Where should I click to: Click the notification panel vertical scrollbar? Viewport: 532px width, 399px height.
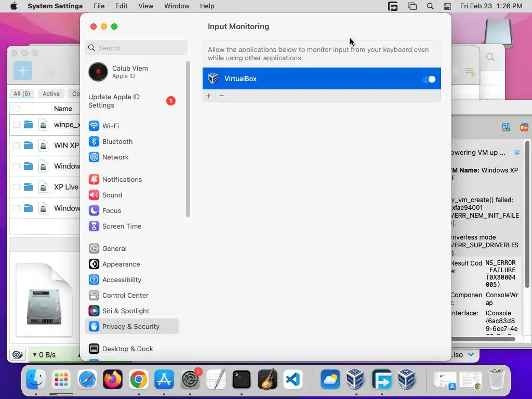tap(527, 216)
